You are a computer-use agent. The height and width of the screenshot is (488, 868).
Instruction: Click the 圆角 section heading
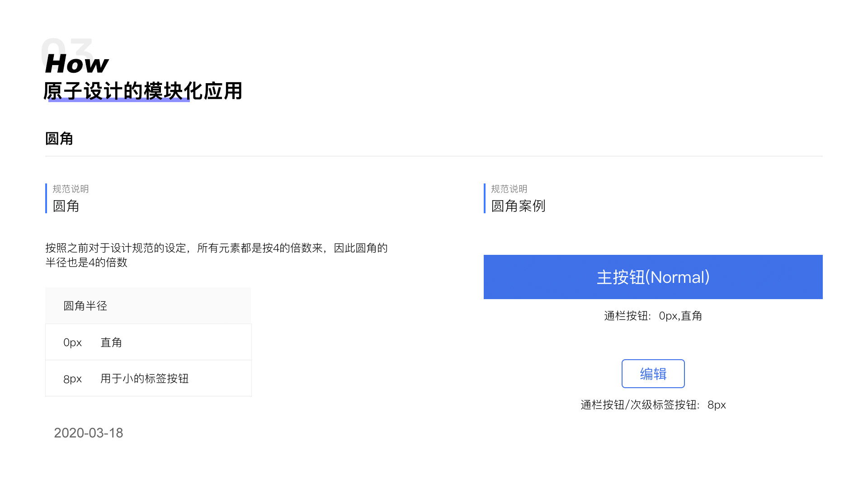(x=59, y=139)
